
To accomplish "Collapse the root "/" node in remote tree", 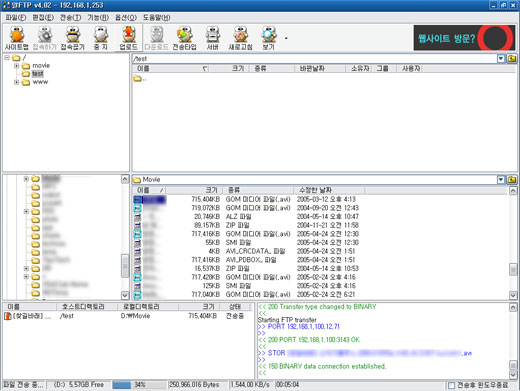I will (7, 58).
